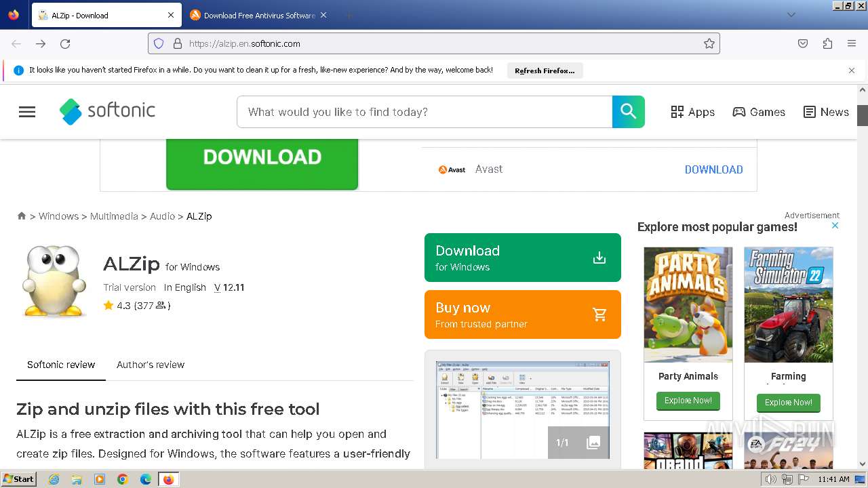This screenshot has height=488, width=868.
Task: Click the page vertical scrollbar thumb
Action: pyautogui.click(x=863, y=115)
